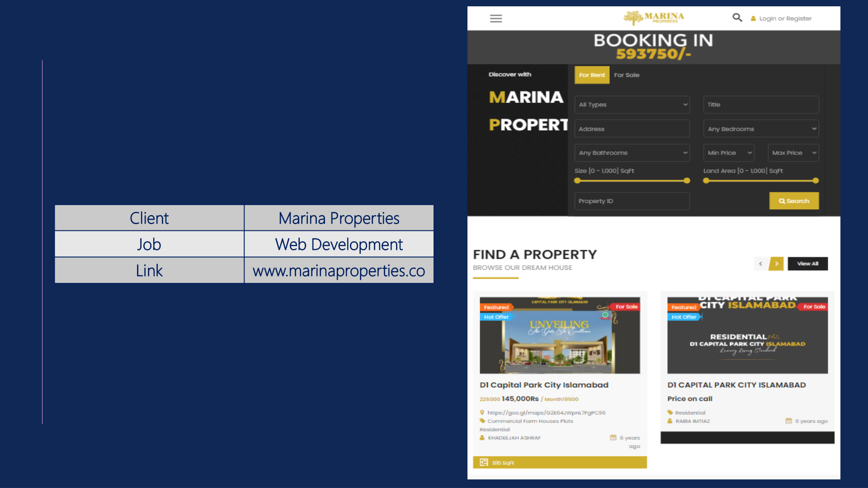Click the magnifier search icon in header

click(737, 18)
